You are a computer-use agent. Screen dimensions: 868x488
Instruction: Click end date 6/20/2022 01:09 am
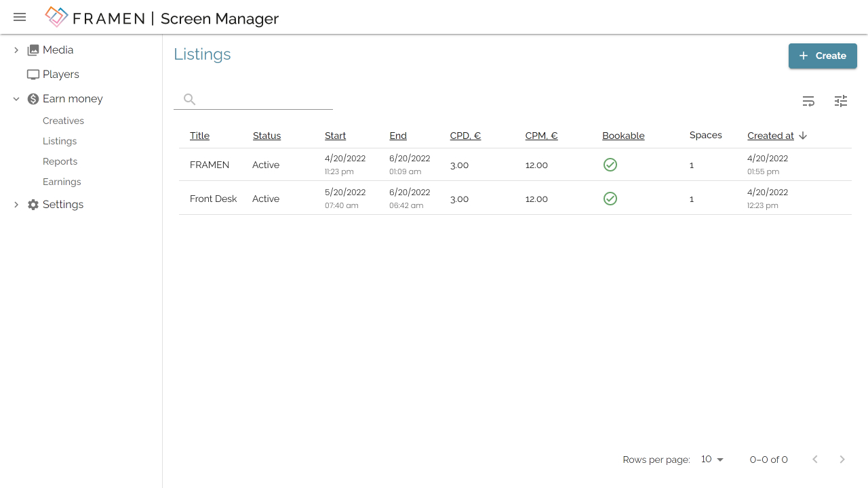click(410, 165)
